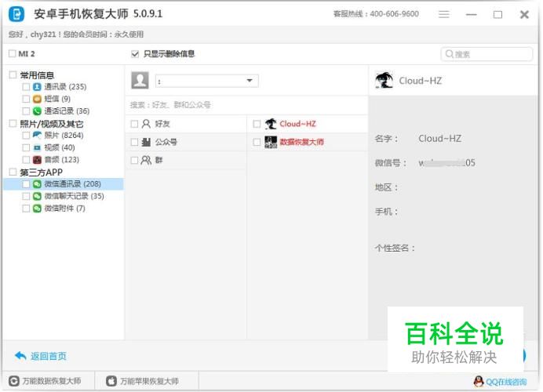The width and height of the screenshot is (543, 392).
Task: Click the 通讯录 contacts icon
Action: (x=37, y=87)
